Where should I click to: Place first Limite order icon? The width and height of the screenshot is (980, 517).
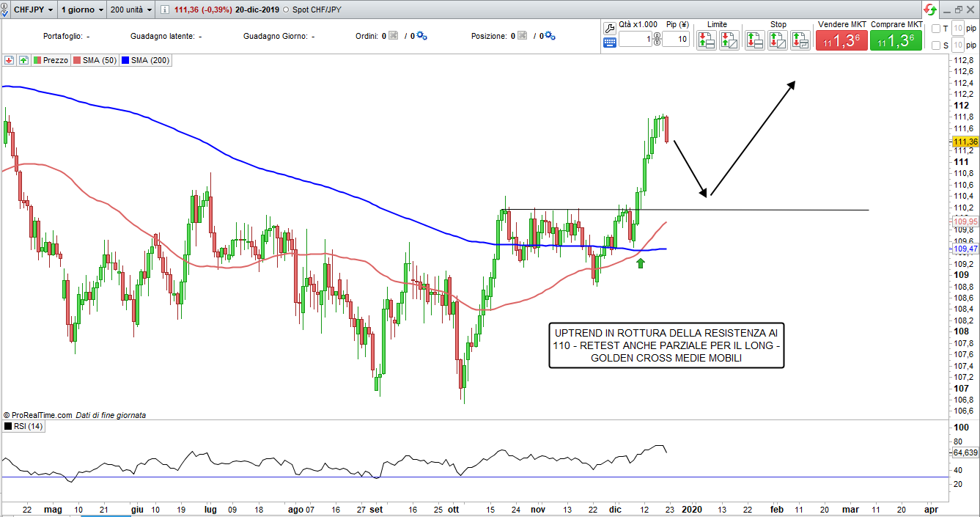(x=707, y=40)
